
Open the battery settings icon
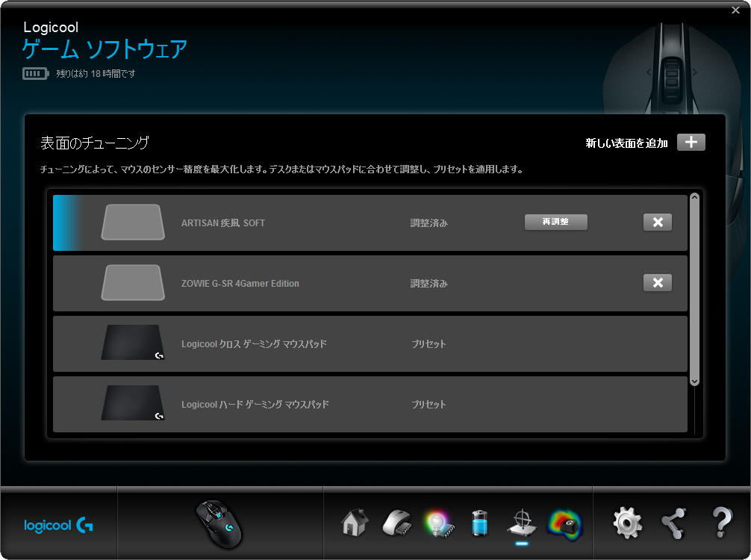479,523
